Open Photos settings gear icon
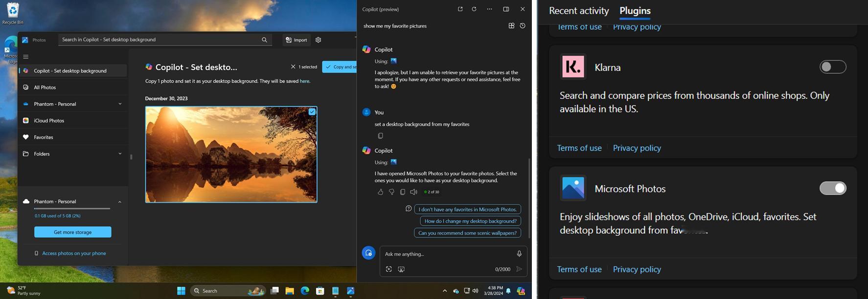 point(319,40)
